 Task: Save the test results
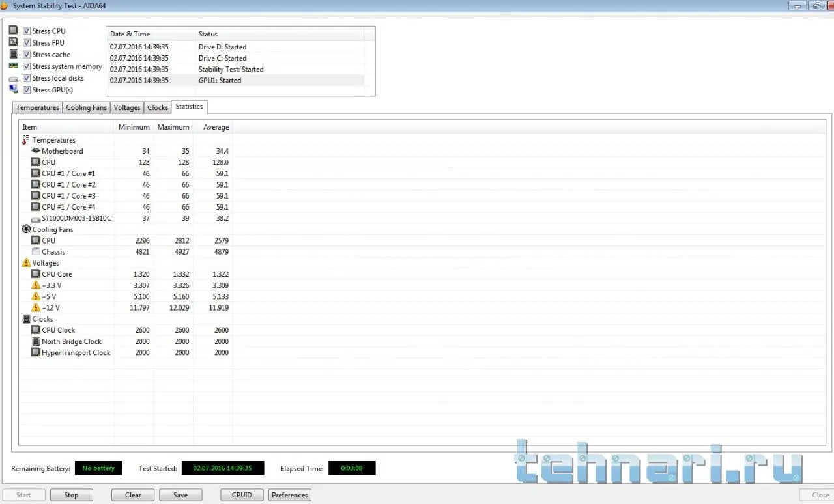180,495
